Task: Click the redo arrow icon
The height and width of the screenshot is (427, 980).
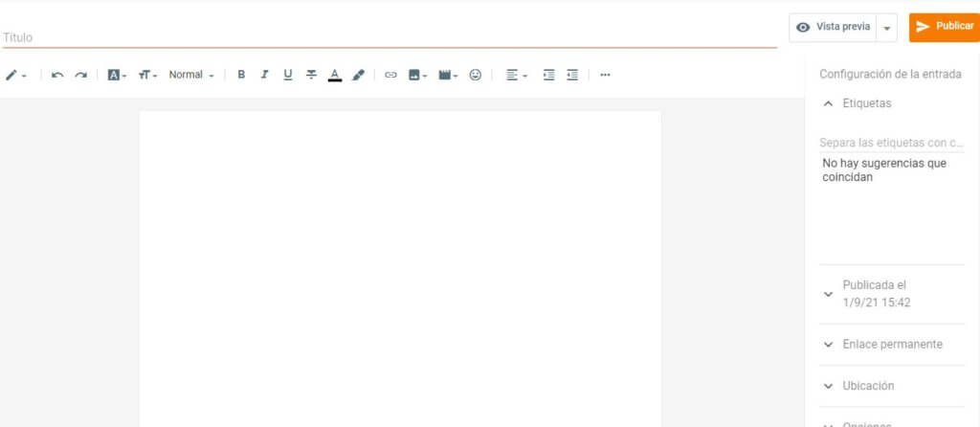Action: click(x=80, y=75)
